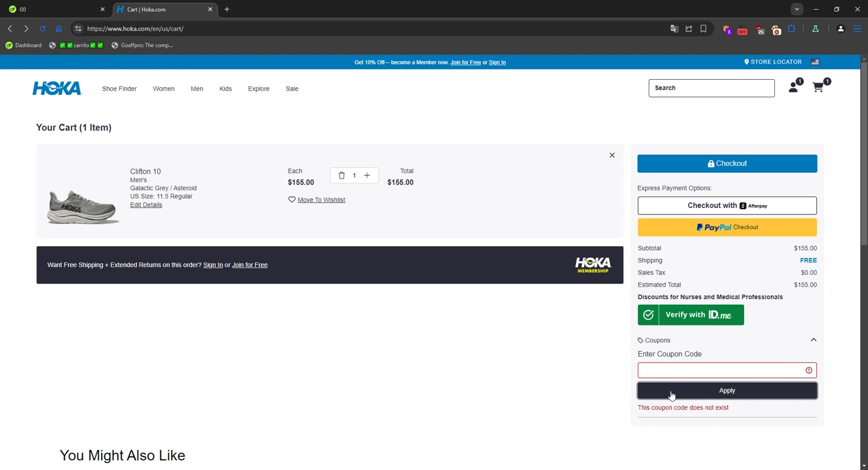The height and width of the screenshot is (470, 868).
Task: Open the extension showing OFF badge
Action: [x=742, y=29]
